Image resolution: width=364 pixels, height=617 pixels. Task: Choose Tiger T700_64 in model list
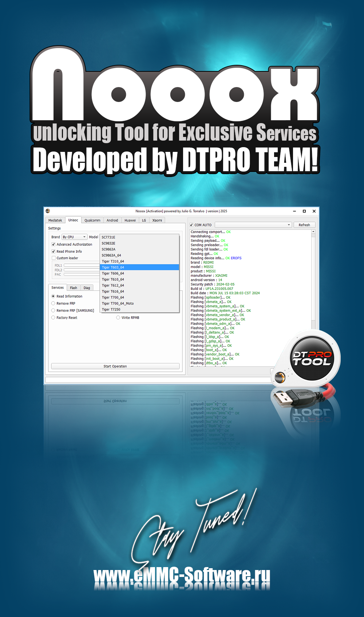pyautogui.click(x=139, y=298)
